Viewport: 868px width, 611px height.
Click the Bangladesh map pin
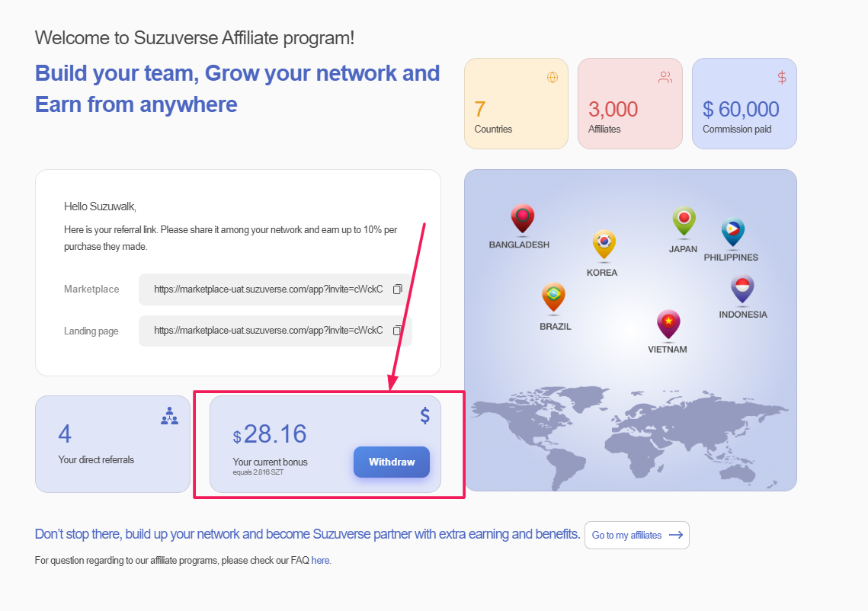coord(522,218)
